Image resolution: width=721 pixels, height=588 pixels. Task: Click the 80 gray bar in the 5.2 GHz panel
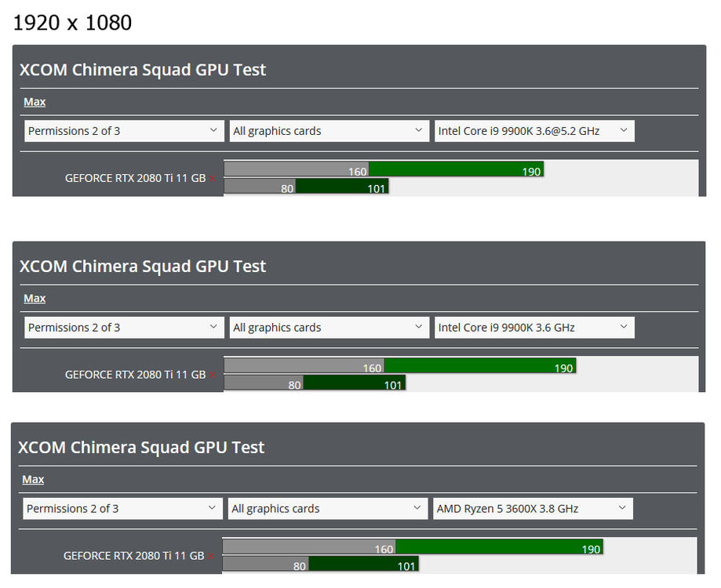tap(260, 186)
